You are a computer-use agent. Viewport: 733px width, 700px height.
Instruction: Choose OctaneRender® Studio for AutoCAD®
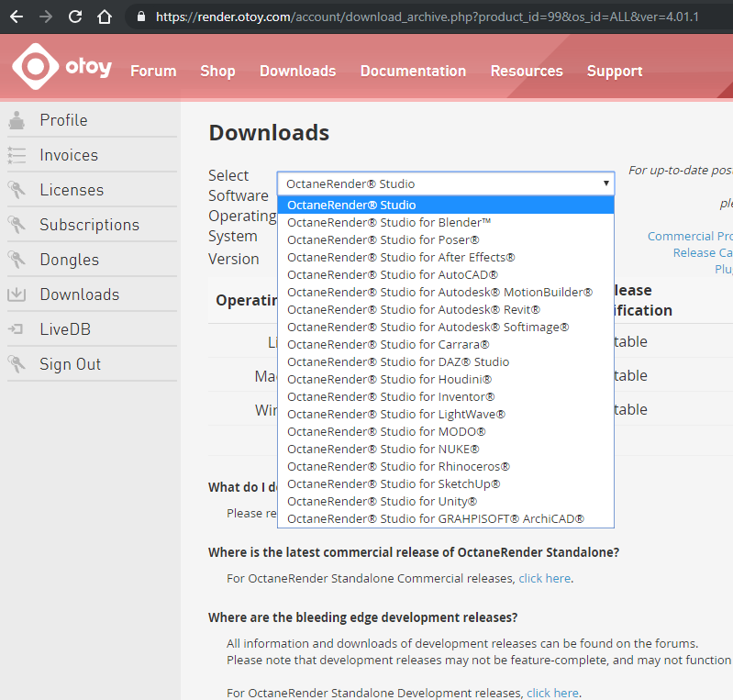point(446,275)
